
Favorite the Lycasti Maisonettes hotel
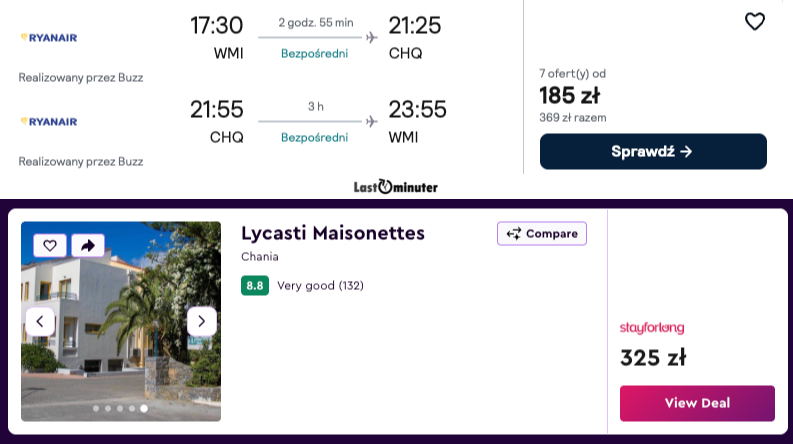49,245
